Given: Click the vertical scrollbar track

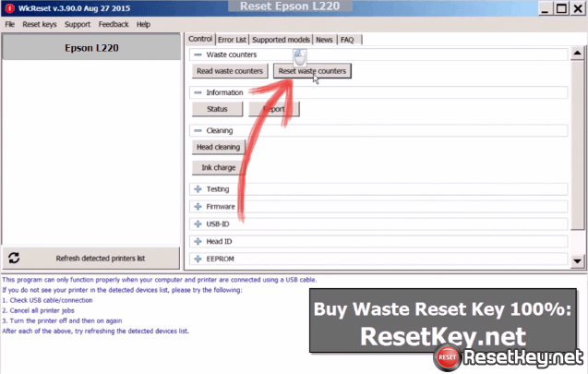Looking at the screenshot, I should (577, 242).
